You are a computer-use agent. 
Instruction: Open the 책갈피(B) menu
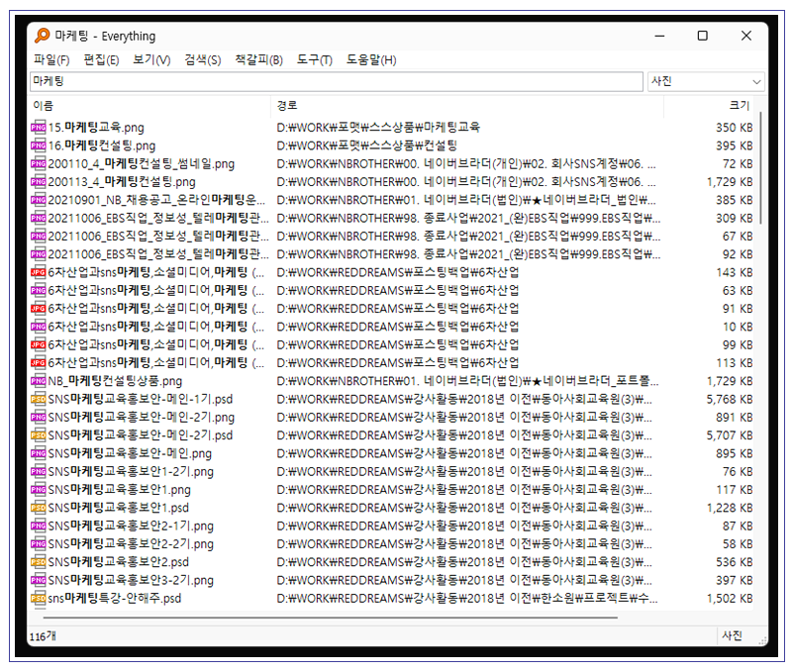[x=259, y=59]
